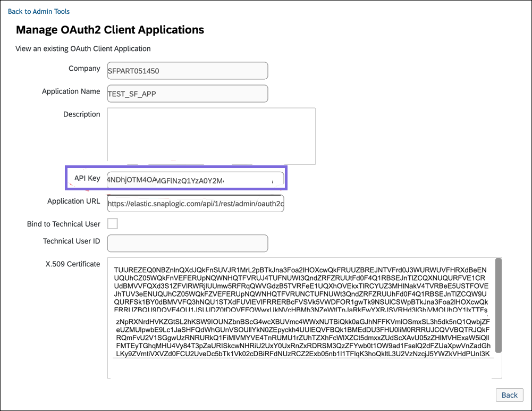Click the Back button

tap(509, 395)
